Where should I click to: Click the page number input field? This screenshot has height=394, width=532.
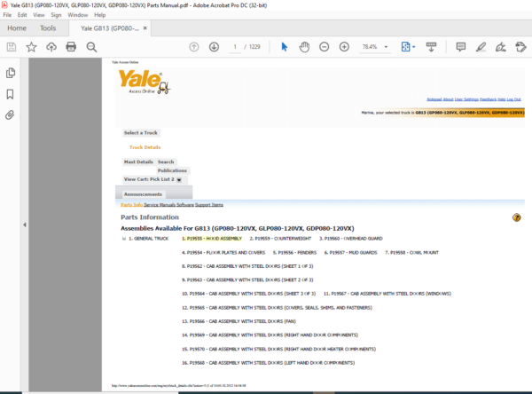pyautogui.click(x=235, y=47)
